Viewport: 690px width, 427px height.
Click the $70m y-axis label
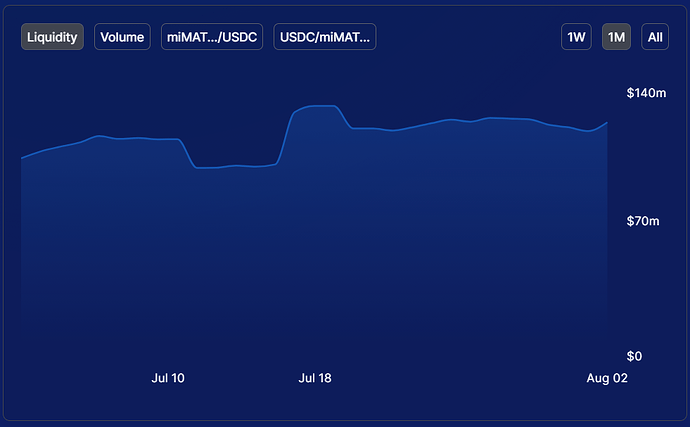[642, 221]
